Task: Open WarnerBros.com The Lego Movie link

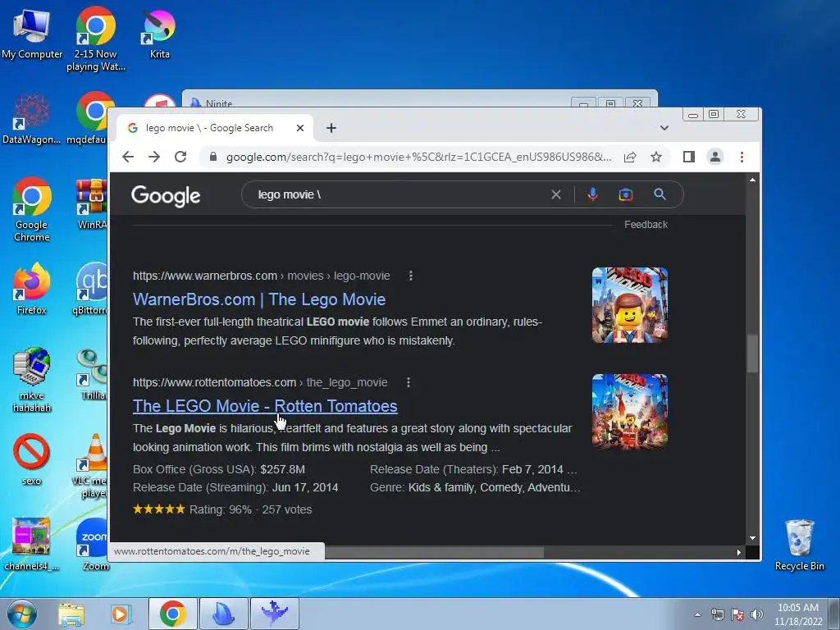Action: click(259, 299)
